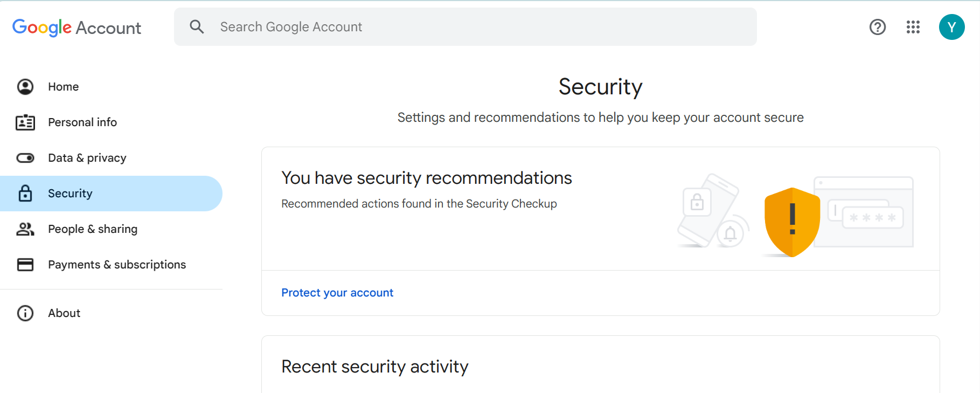Select Data & privacy menu item

pyautogui.click(x=87, y=158)
